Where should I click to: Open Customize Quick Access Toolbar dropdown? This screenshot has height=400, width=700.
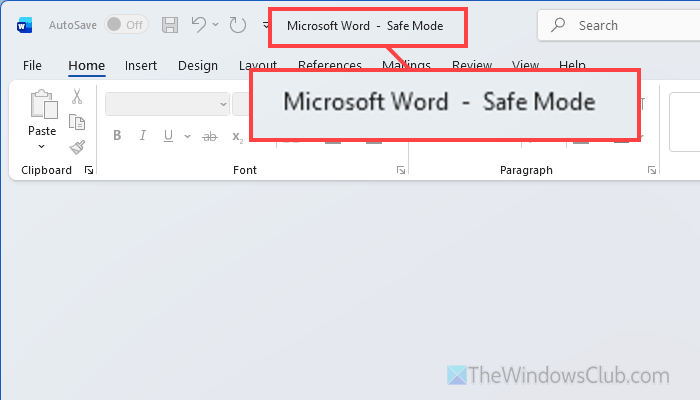[266, 25]
